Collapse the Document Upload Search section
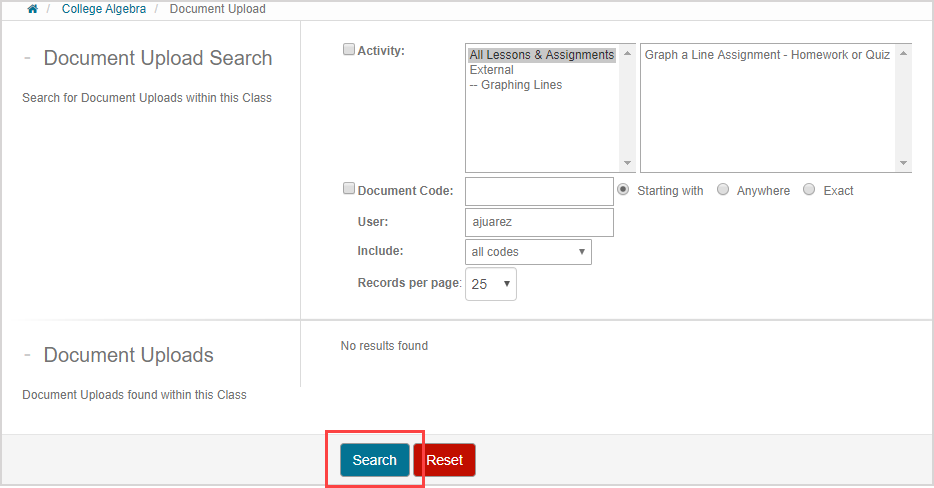Image resolution: width=934 pixels, height=488 pixels. point(27,58)
